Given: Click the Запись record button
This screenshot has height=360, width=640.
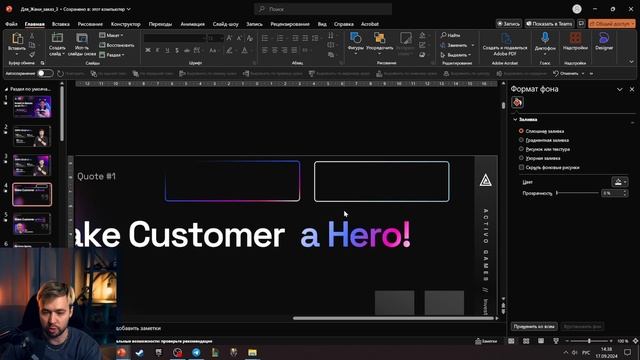Looking at the screenshot, I should [509, 24].
